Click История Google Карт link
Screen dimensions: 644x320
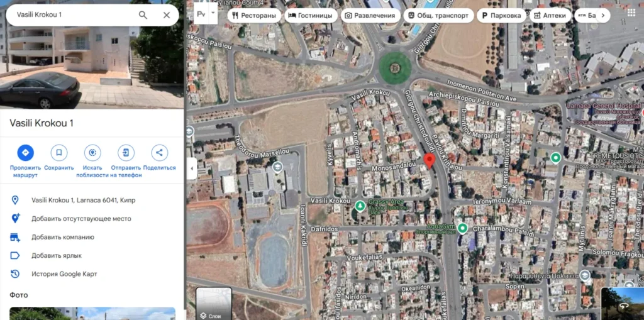point(65,274)
